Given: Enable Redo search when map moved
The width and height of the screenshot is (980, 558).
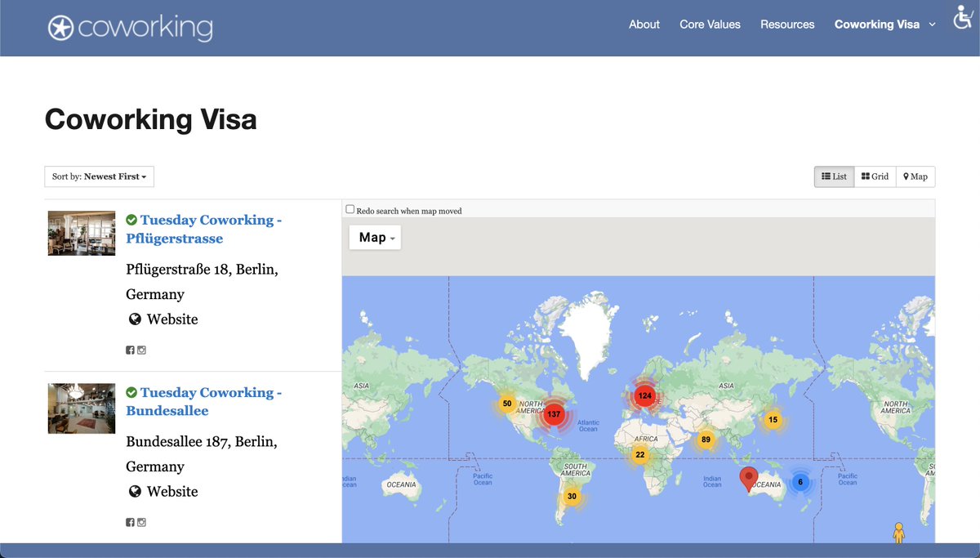Looking at the screenshot, I should (350, 209).
